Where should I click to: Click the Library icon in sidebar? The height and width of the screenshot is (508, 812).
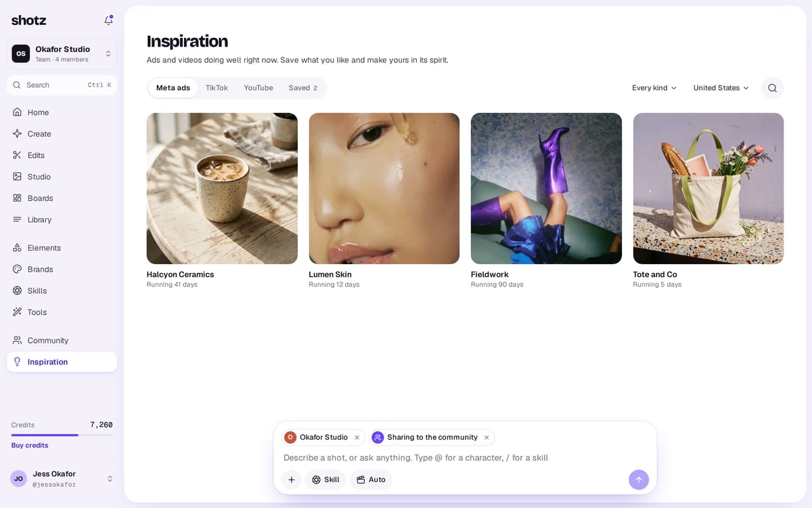pos(18,219)
